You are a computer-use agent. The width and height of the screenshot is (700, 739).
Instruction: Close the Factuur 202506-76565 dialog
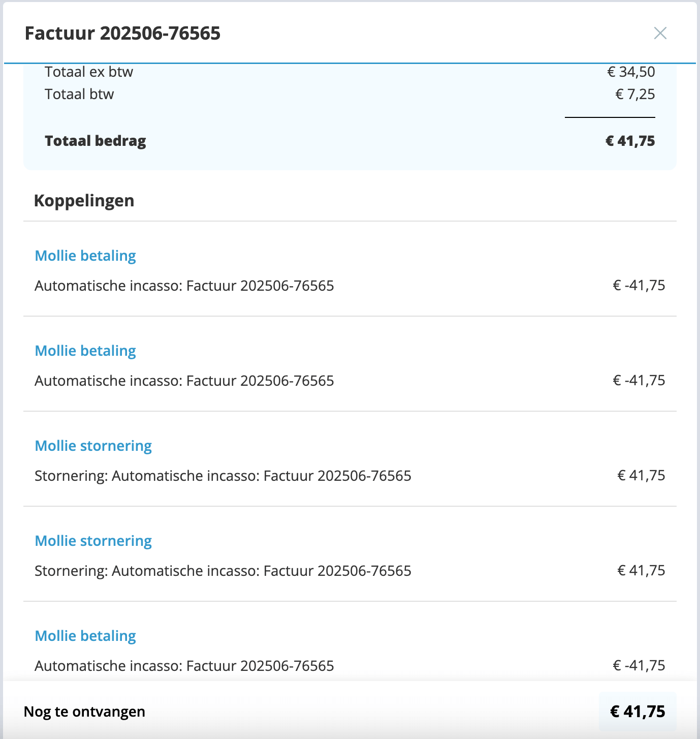660,33
